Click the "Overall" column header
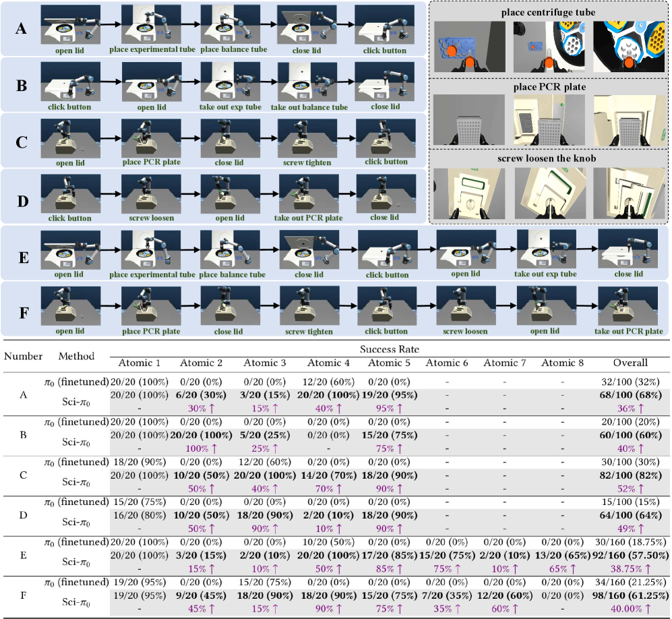Image resolution: width=672 pixels, height=619 pixels. click(x=628, y=362)
